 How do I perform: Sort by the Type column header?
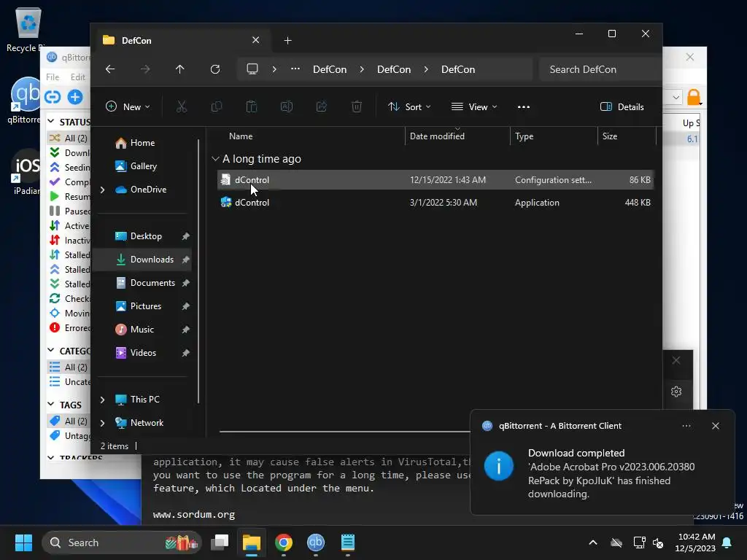[554, 136]
